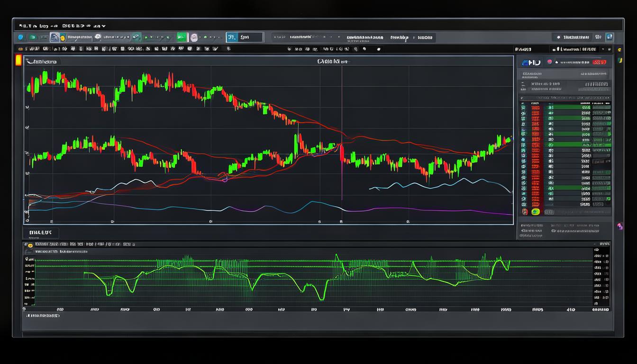The height and width of the screenshot is (364, 637).
Task: Click the gray button below the order book
Action: 549,212
